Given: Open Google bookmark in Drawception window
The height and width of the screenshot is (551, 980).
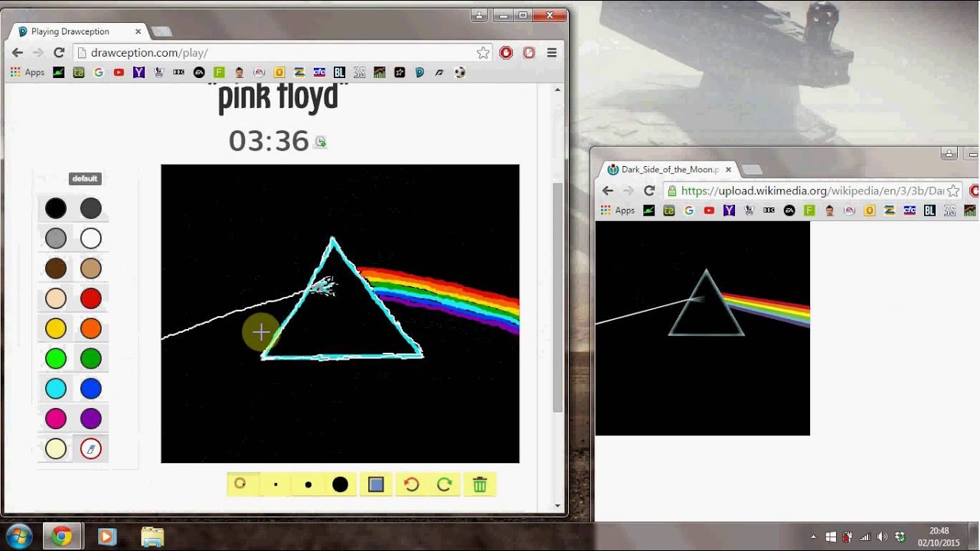Looking at the screenshot, I should pos(99,73).
